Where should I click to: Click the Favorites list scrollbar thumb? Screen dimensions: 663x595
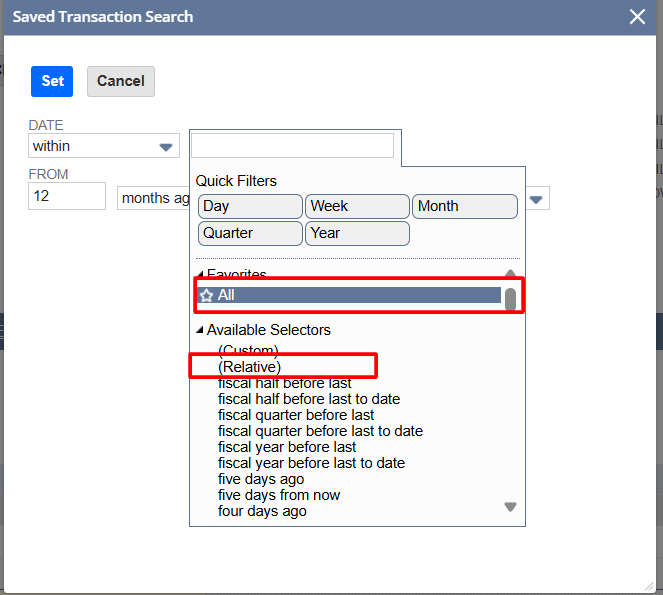point(510,299)
